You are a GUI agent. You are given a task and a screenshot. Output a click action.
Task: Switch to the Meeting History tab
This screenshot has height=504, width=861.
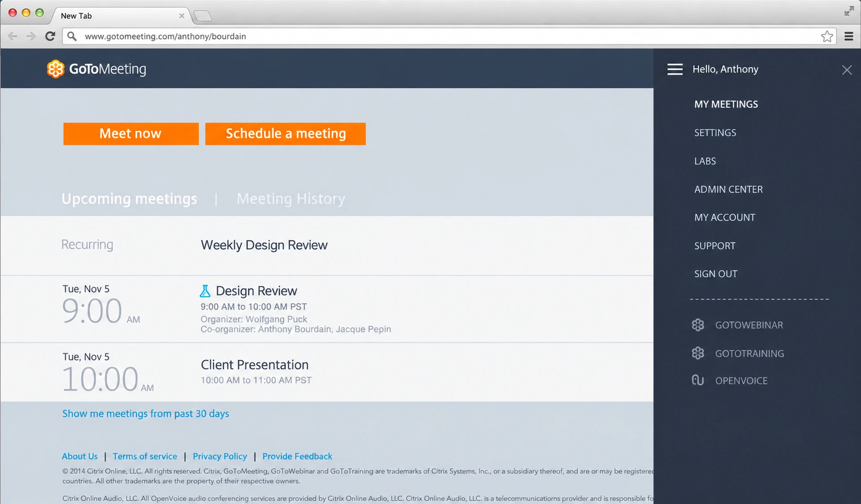tap(291, 198)
